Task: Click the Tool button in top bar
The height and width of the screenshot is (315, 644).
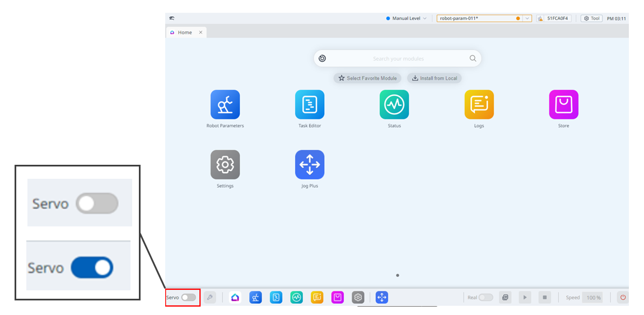Action: pos(591,18)
